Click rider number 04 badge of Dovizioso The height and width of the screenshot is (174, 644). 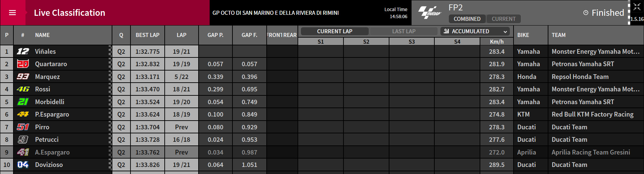tap(23, 165)
